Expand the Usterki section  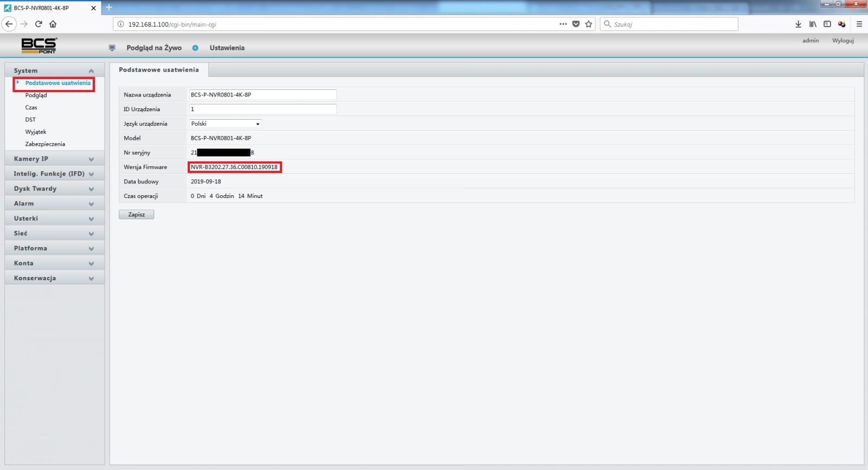click(54, 218)
